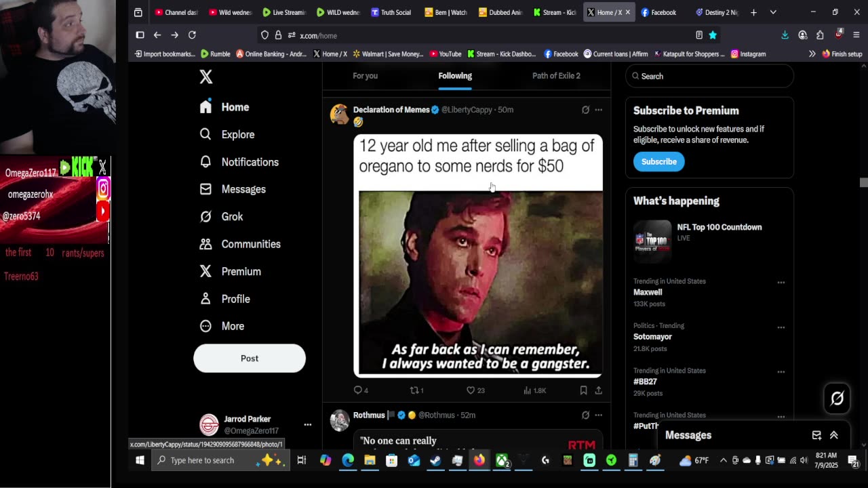Click Subscribe premium button
This screenshot has height=488, width=868.
click(x=659, y=161)
